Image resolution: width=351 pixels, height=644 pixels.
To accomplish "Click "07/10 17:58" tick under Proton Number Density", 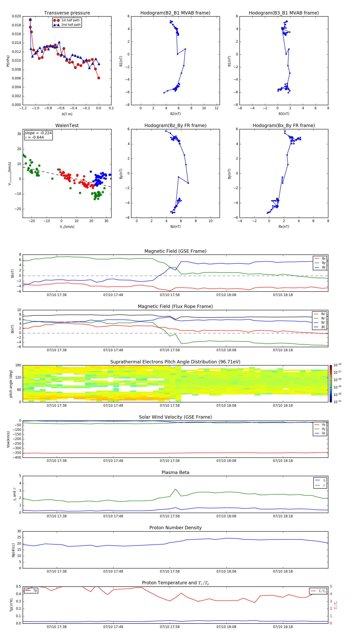I will [170, 571].
